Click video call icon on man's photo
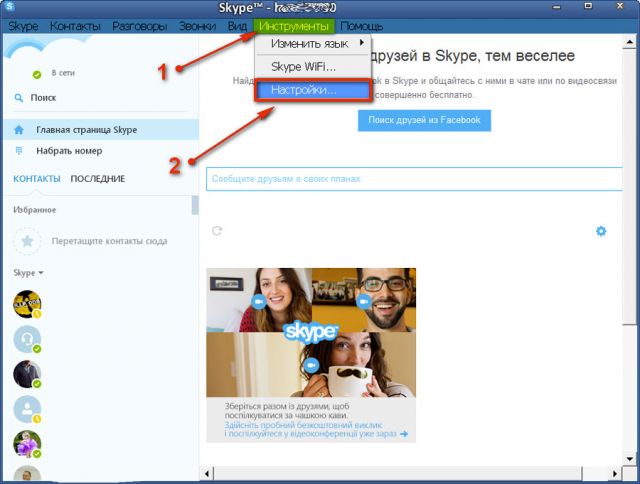Image resolution: width=640 pixels, height=484 pixels. (x=363, y=302)
